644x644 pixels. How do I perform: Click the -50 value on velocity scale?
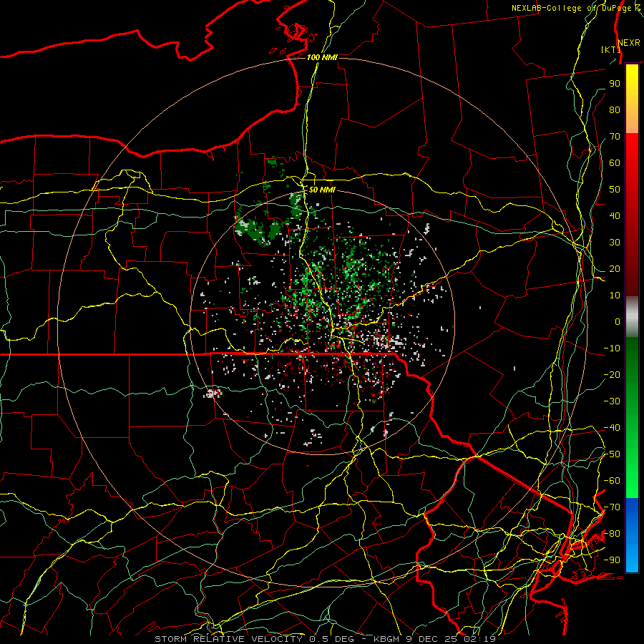click(x=612, y=454)
